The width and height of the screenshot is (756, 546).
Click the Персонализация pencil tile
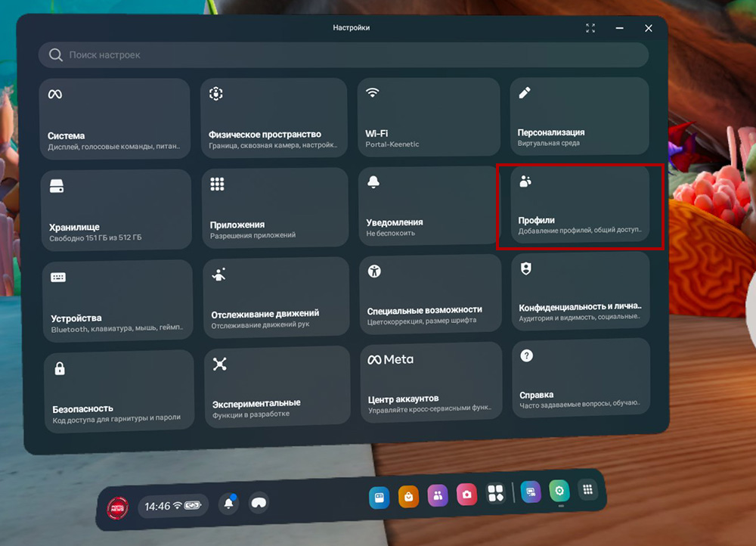pos(579,117)
